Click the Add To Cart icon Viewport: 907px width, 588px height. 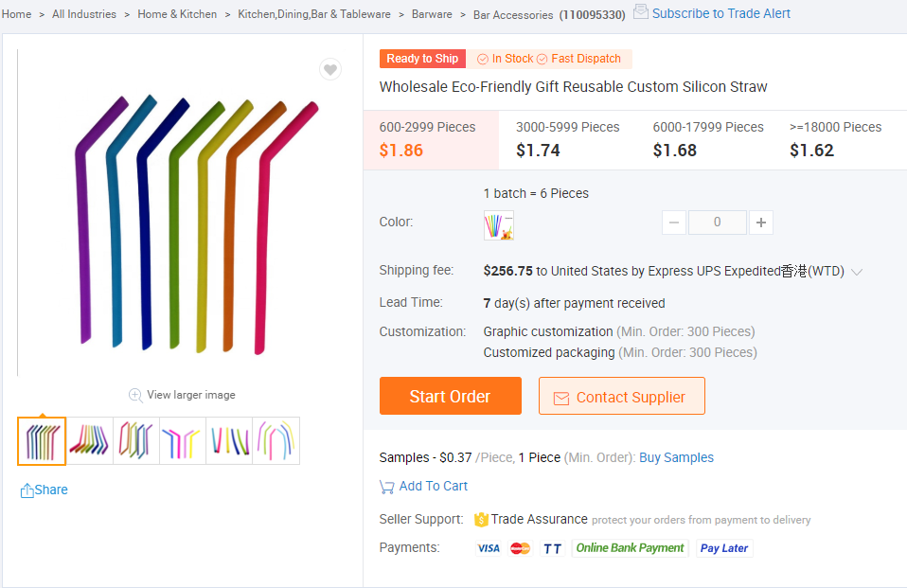click(x=386, y=487)
